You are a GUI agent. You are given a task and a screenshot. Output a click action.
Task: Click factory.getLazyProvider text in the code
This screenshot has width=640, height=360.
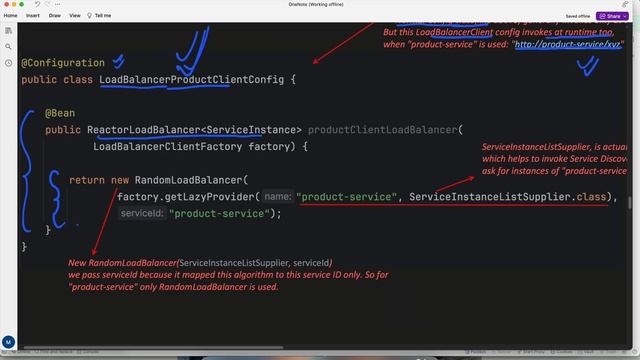pos(186,197)
